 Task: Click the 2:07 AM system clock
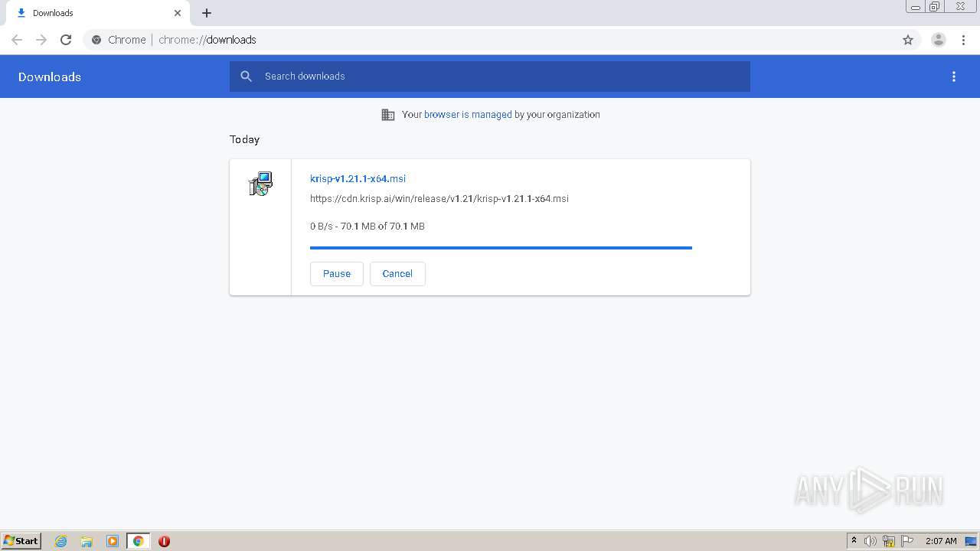[941, 541]
